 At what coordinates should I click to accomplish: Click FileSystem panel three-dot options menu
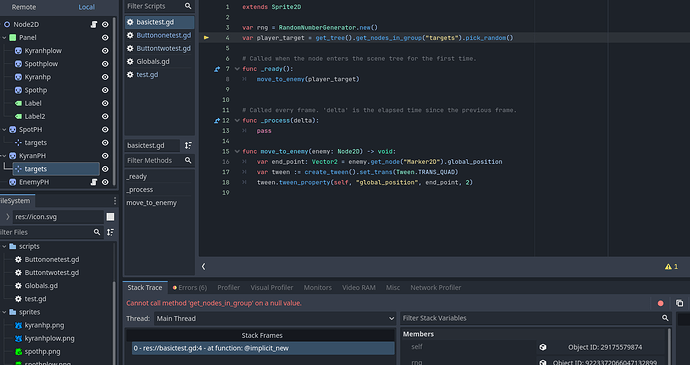tap(115, 201)
